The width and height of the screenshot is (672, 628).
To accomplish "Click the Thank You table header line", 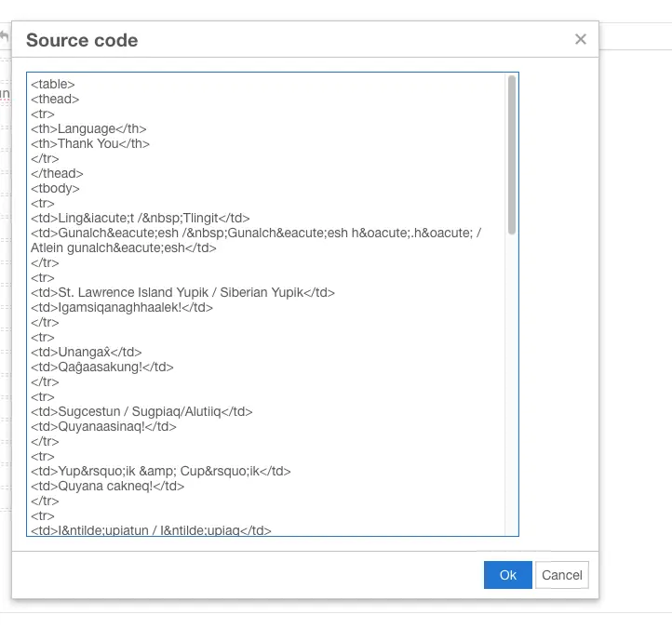I will [x=90, y=143].
